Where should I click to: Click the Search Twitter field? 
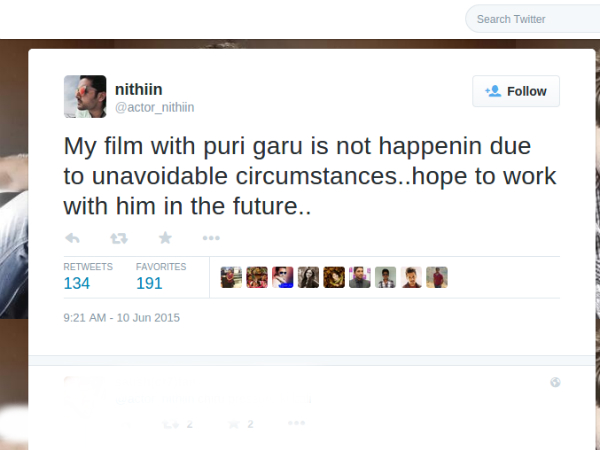[533, 19]
